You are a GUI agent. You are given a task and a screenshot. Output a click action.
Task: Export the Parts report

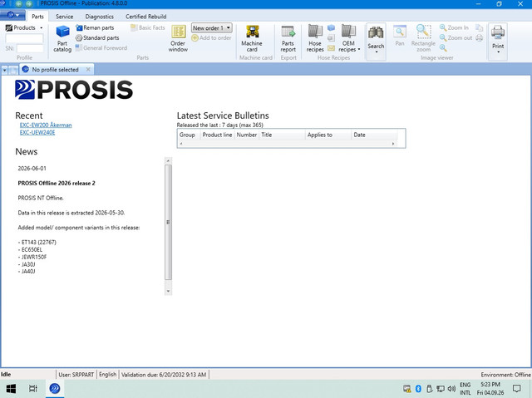[288, 39]
